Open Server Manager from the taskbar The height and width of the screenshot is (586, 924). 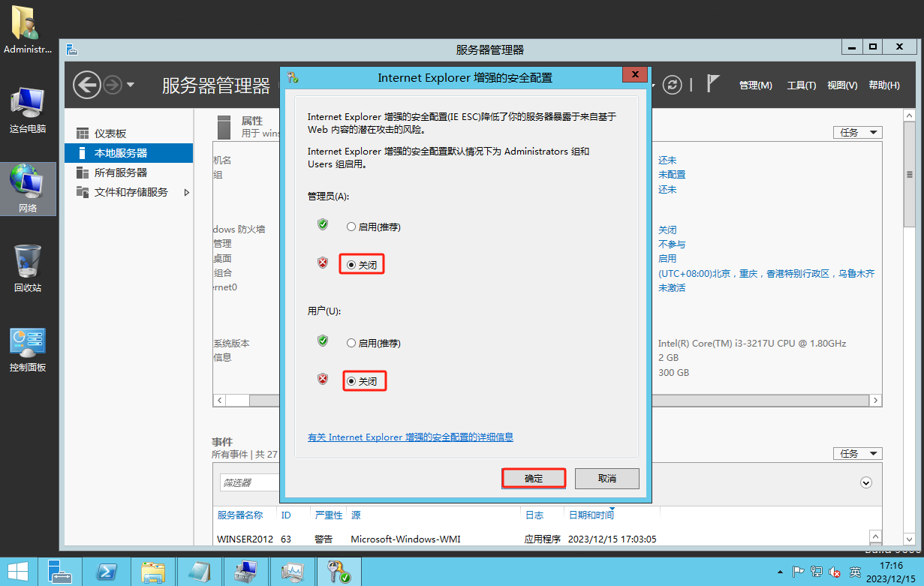59,572
